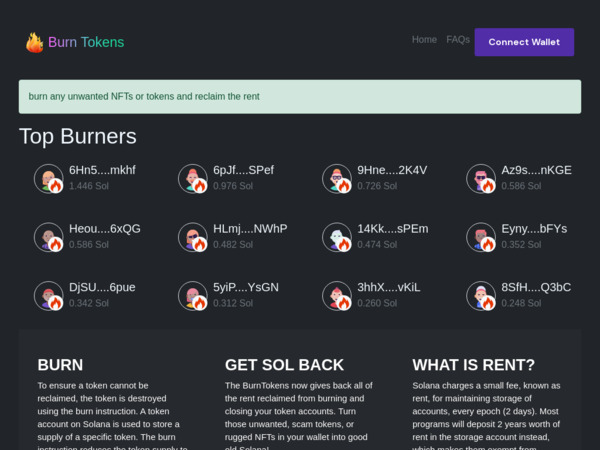
Task: Click avatar icon for burner 5yiP....YsGN
Action: coord(193,295)
